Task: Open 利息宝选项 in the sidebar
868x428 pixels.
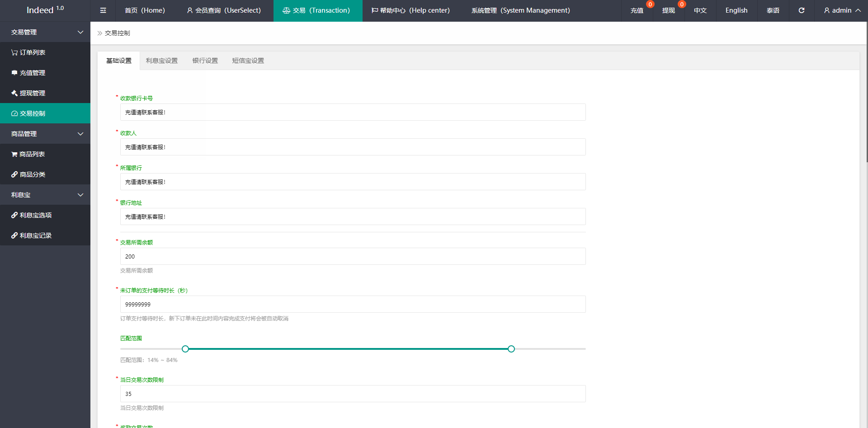Action: coord(45,215)
